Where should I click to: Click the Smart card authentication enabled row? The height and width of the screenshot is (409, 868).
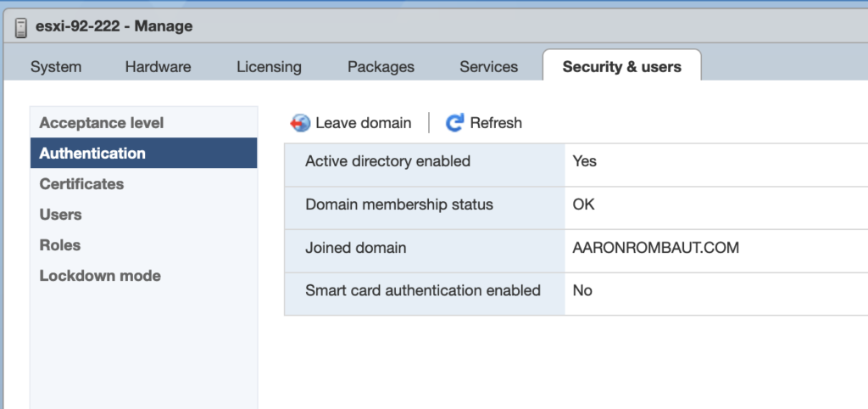(422, 291)
